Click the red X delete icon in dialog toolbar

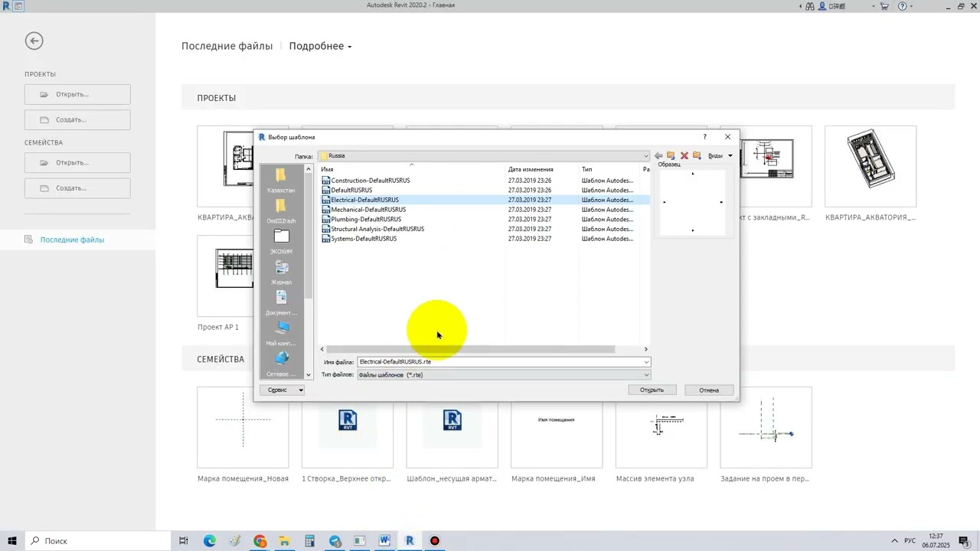click(x=684, y=155)
